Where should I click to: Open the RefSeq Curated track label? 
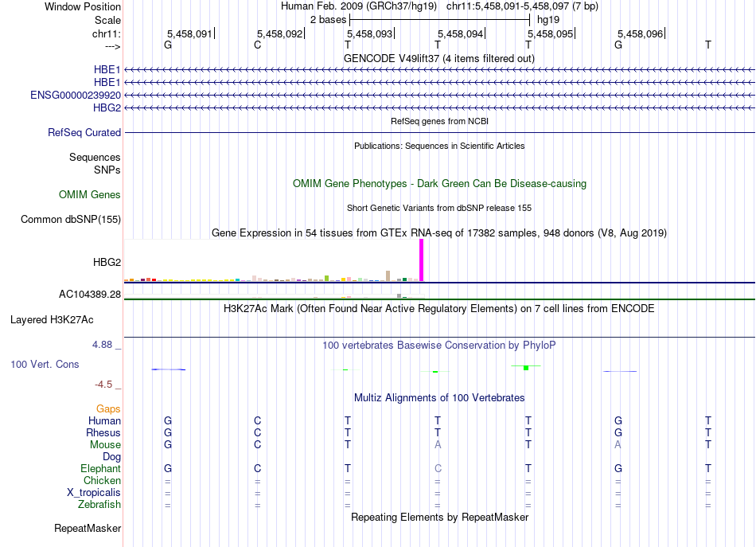click(x=84, y=133)
